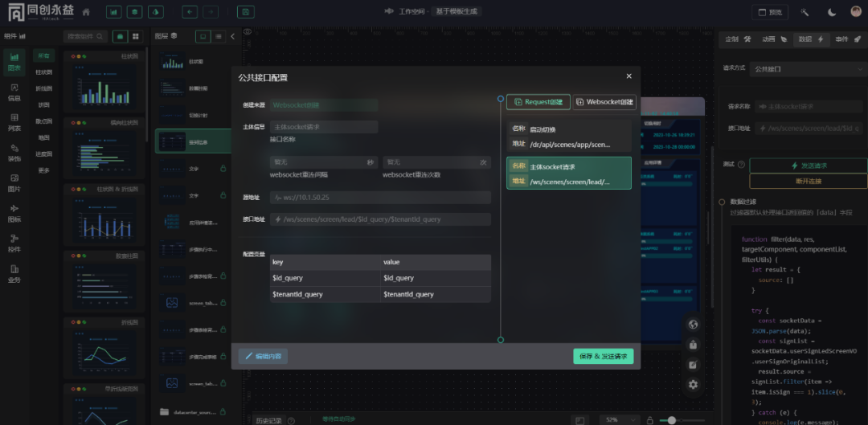Open the 图表 charts category in sidebar
Image resolution: width=868 pixels, height=425 pixels.
(14, 60)
